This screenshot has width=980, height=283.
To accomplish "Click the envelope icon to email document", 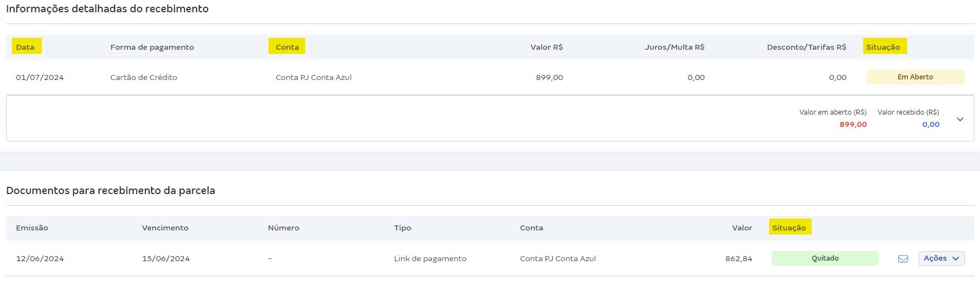I will click(x=903, y=258).
